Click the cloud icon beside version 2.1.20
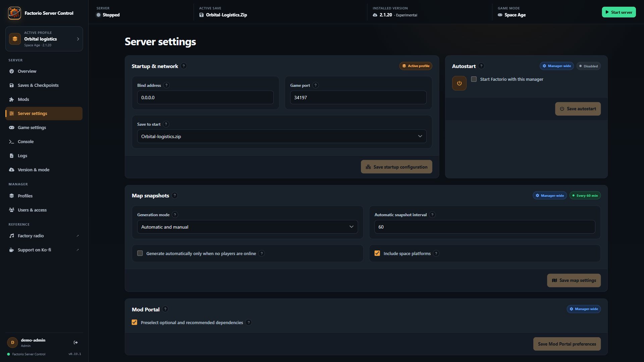 [x=375, y=15]
